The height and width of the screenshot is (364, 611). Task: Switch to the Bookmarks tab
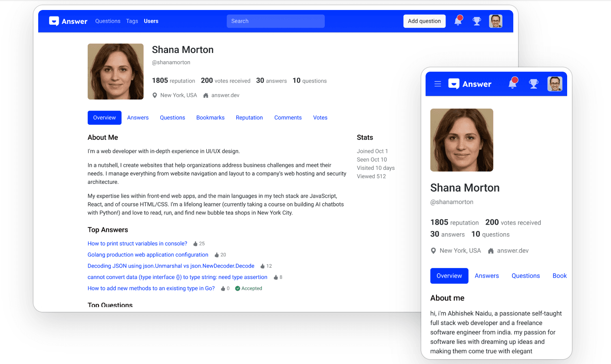[210, 118]
